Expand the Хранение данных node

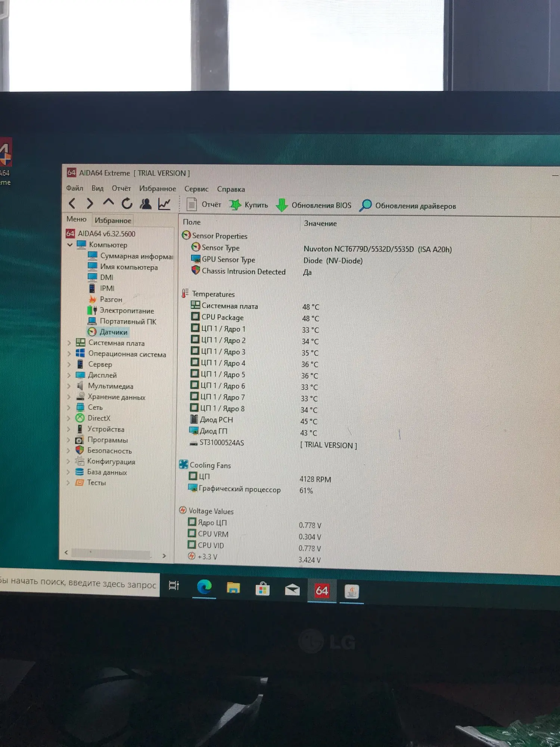(x=69, y=397)
